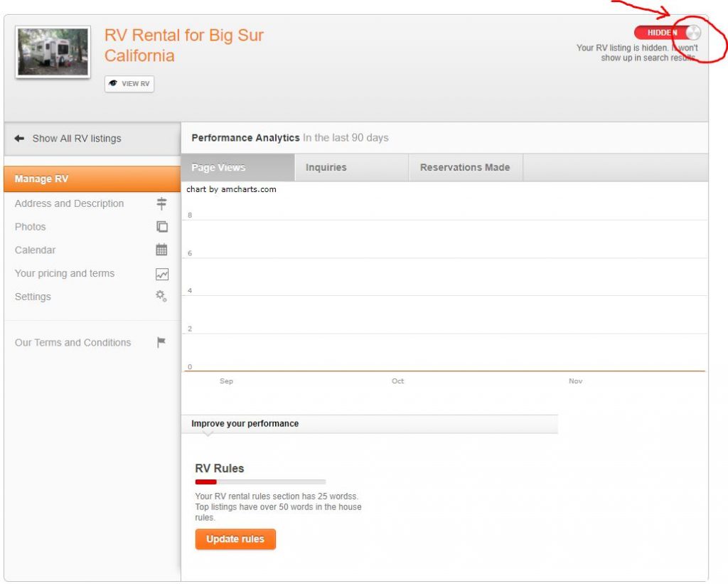Click the back arrow beside Show All RV listings
The image size is (728, 584).
(19, 139)
